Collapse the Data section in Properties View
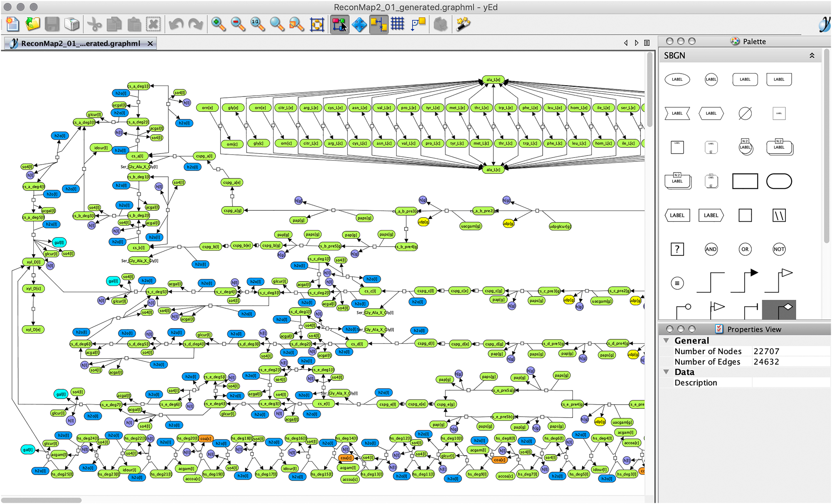The width and height of the screenshot is (832, 504). (x=666, y=372)
